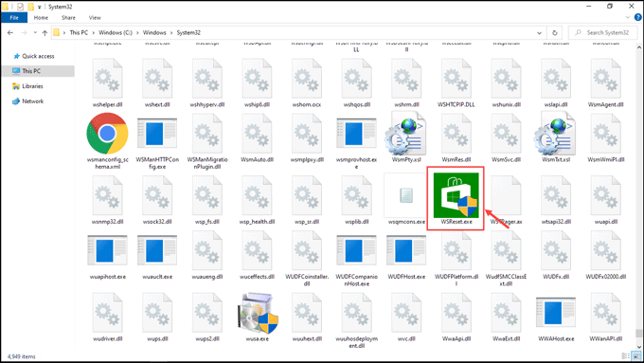The height and width of the screenshot is (363, 644).
Task: Select the wsqmcons.exe file icon
Action: (x=406, y=195)
